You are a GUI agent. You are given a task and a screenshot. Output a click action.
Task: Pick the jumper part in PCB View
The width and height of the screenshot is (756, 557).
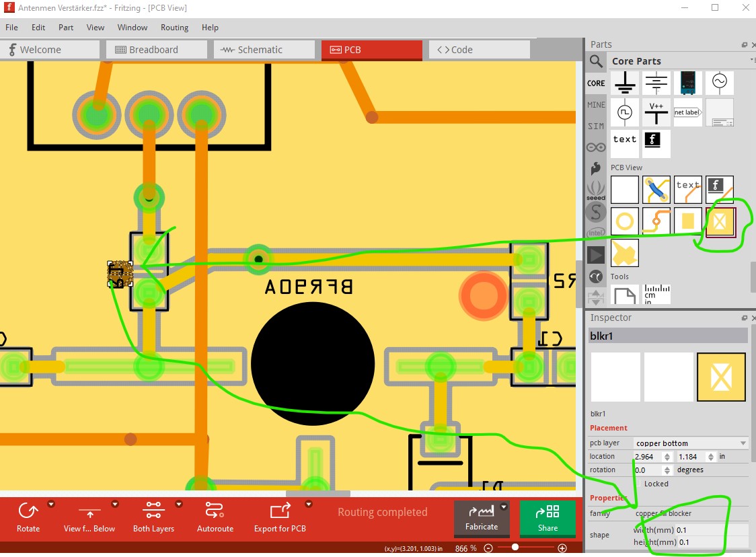tap(656, 190)
